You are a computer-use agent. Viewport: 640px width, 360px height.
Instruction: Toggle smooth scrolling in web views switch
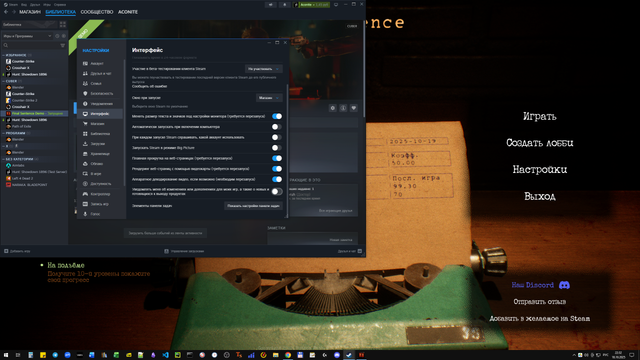pos(277,158)
